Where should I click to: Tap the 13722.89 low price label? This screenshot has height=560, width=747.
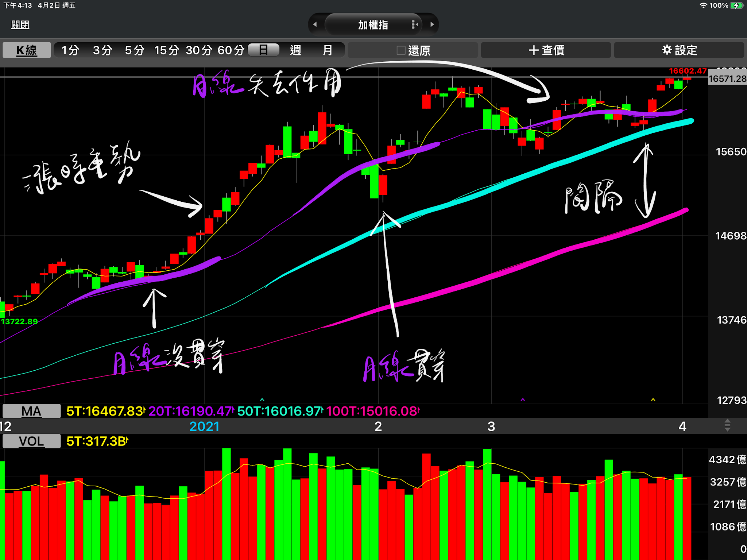[x=19, y=321]
